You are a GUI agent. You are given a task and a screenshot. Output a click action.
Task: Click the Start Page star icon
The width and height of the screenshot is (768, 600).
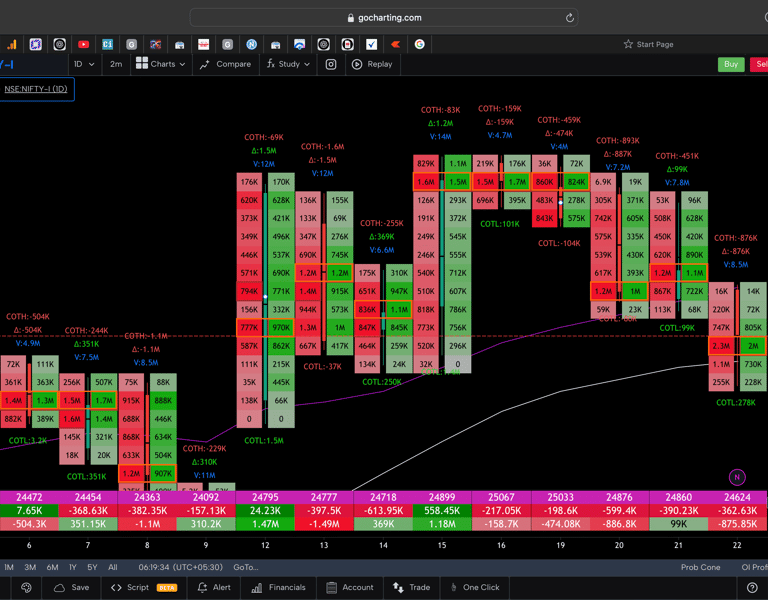(628, 44)
